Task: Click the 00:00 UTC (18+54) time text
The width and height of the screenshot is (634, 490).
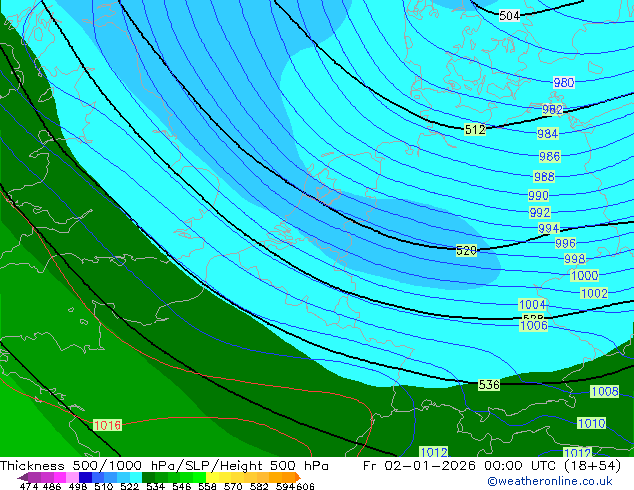Action: [x=553, y=466]
